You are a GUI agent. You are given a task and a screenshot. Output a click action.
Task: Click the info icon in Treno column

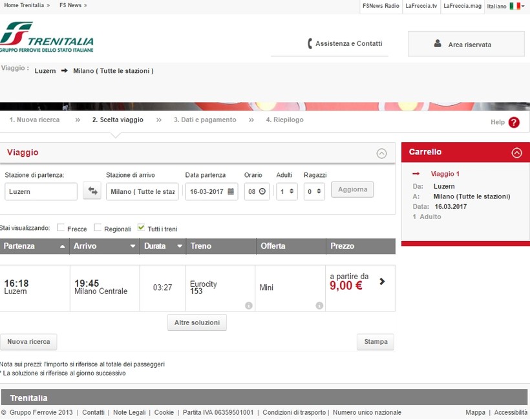pos(248,306)
